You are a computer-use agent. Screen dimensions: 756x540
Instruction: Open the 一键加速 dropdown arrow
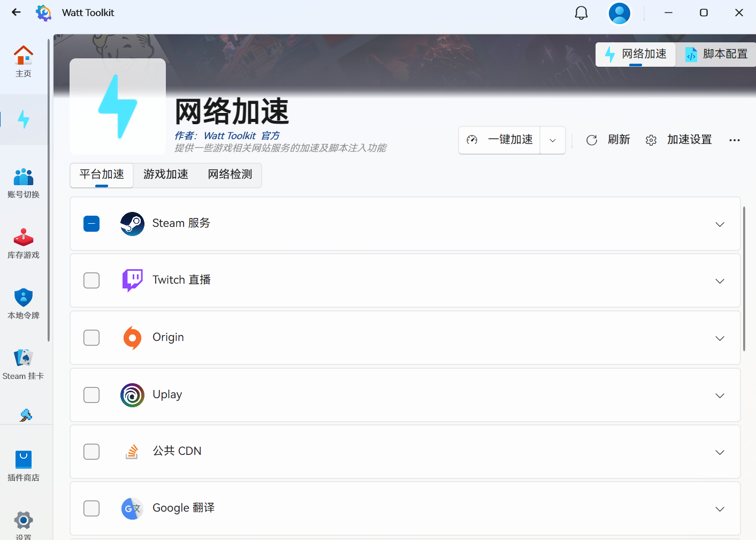[x=553, y=140]
